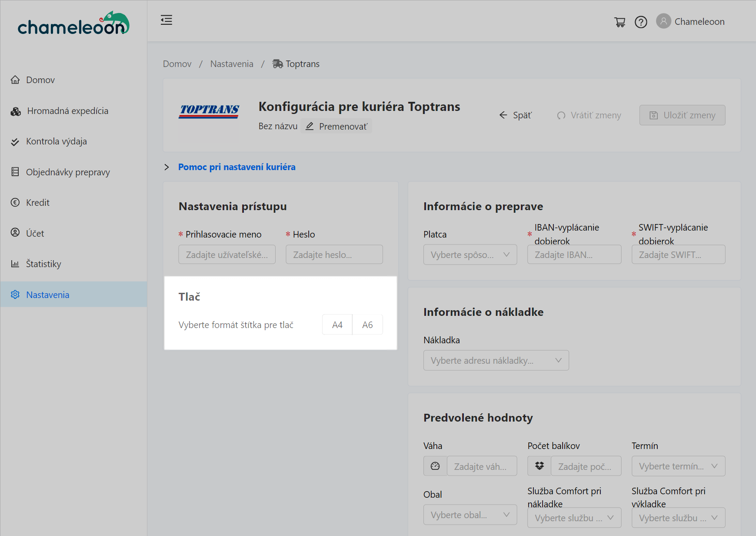
Task: Select A4 label format
Action: [x=337, y=325]
